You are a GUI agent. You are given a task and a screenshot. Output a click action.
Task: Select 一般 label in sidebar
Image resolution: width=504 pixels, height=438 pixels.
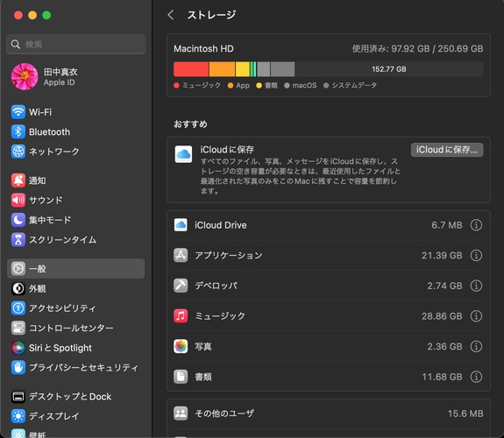point(38,269)
